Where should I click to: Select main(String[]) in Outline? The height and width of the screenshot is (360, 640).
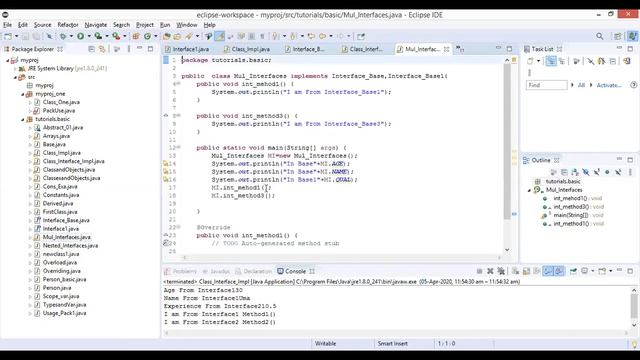coord(571,215)
